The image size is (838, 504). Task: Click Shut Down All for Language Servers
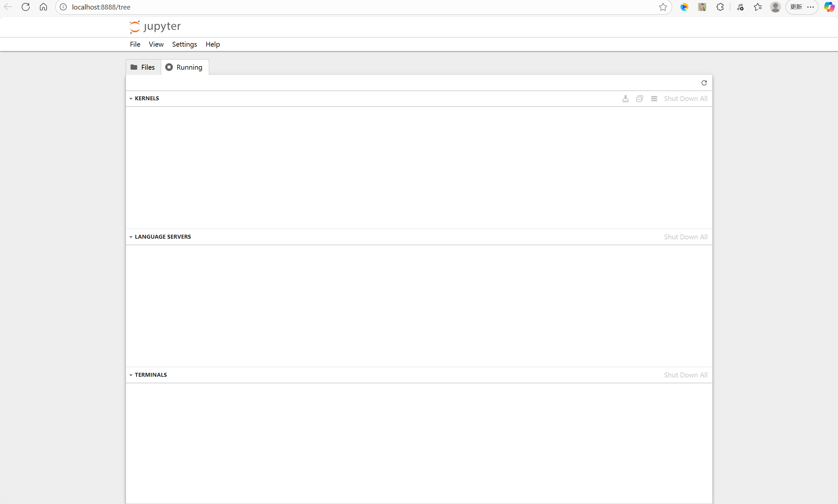[x=685, y=237]
